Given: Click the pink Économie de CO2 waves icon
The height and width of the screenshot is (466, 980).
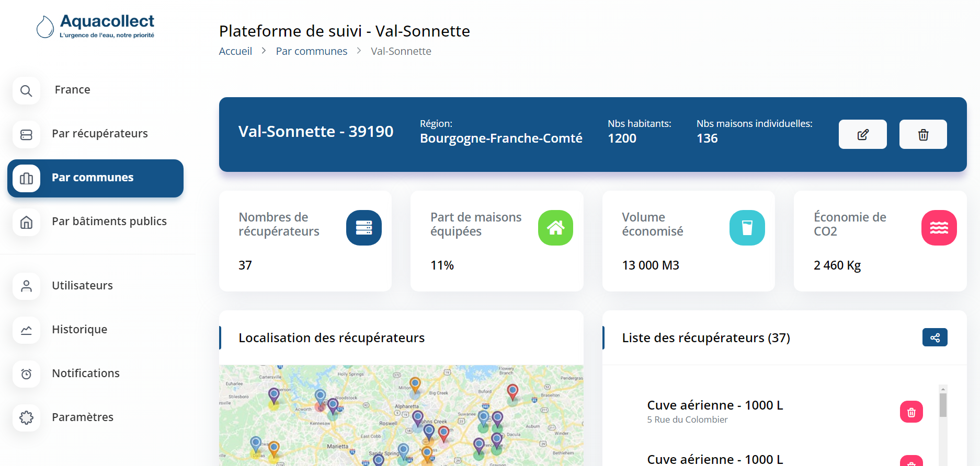Looking at the screenshot, I should tap(939, 228).
